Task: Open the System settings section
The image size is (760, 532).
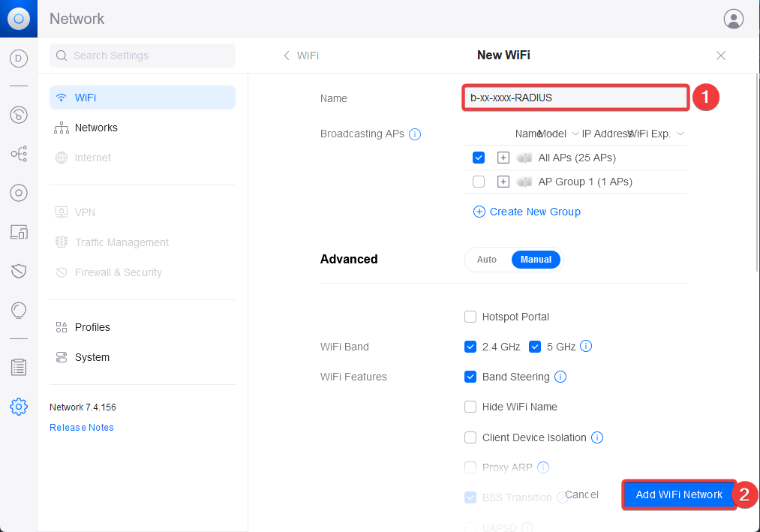Action: click(143, 357)
